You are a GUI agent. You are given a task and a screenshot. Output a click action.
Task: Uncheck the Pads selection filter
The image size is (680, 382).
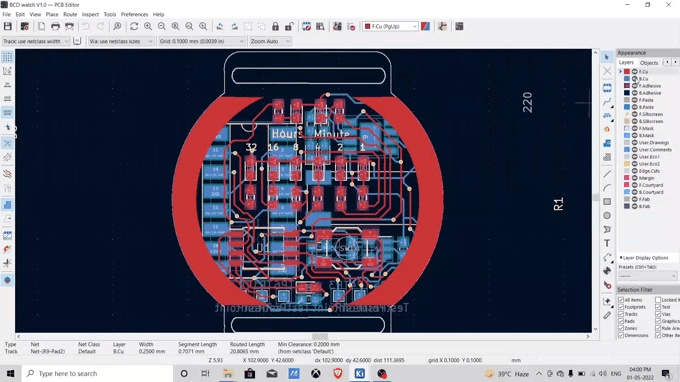click(x=621, y=321)
